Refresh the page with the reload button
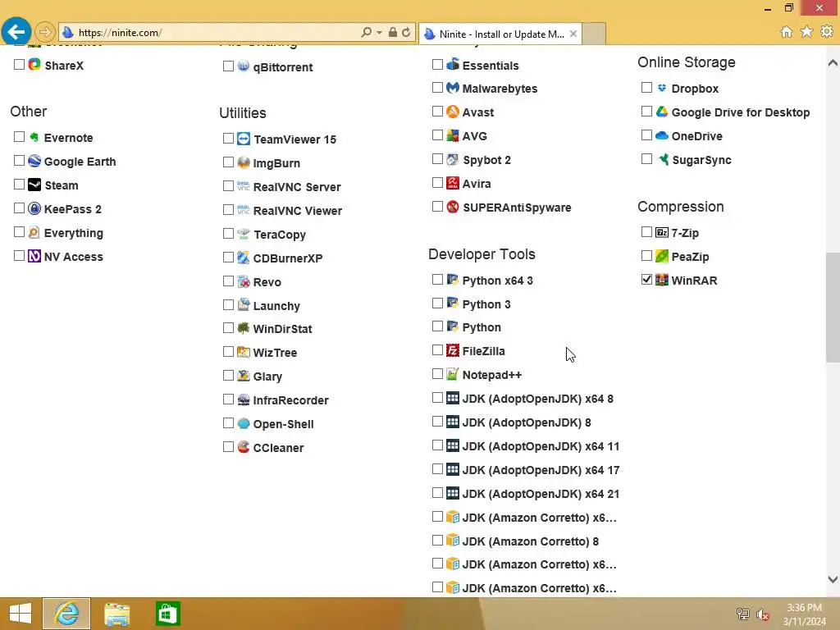The width and height of the screenshot is (840, 630). point(406,32)
